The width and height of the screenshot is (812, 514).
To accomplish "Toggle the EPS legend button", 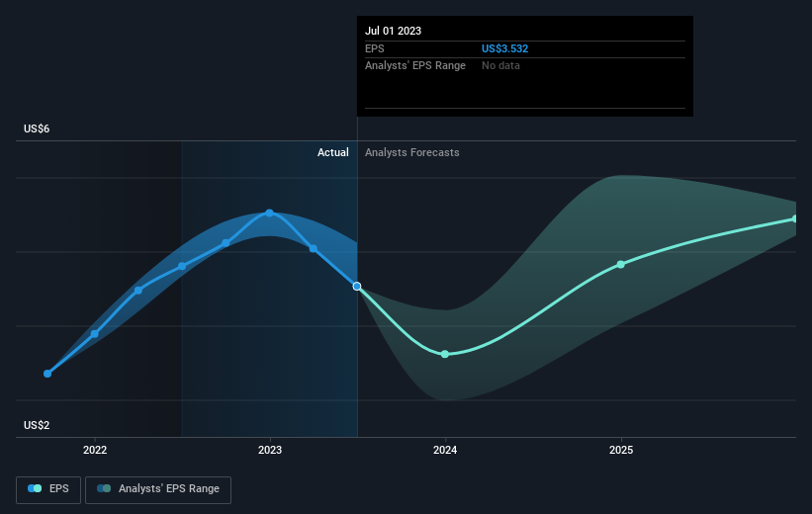I will point(48,489).
